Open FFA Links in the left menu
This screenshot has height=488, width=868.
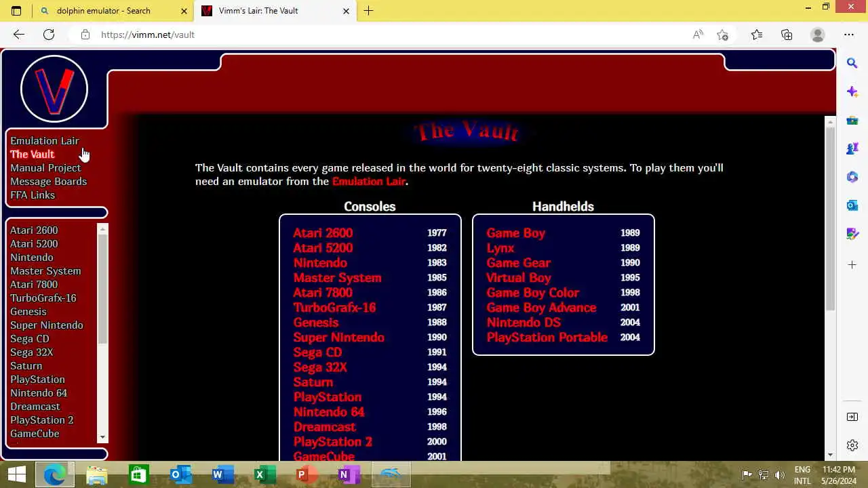(33, 195)
